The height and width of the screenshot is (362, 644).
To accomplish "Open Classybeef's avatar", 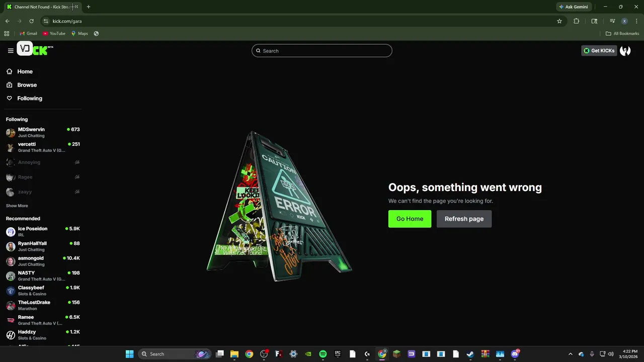I will coord(11,291).
